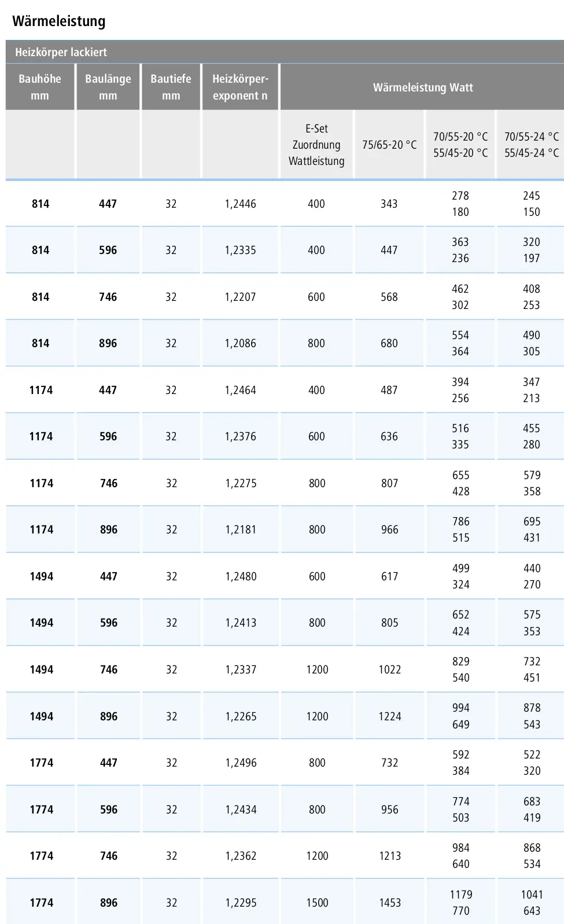Select the 1500 E-Set value
Image resolution: width=564 pixels, height=924 pixels.
pyautogui.click(x=317, y=903)
